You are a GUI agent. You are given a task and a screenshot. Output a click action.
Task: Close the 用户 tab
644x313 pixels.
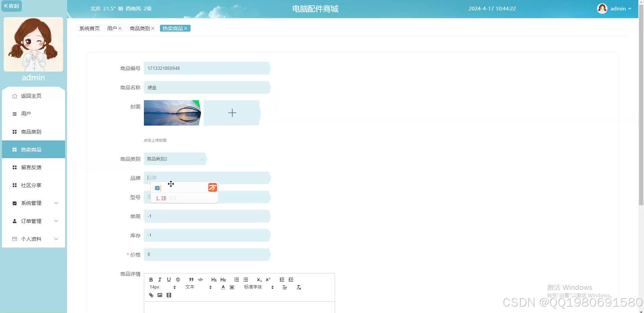(x=120, y=29)
